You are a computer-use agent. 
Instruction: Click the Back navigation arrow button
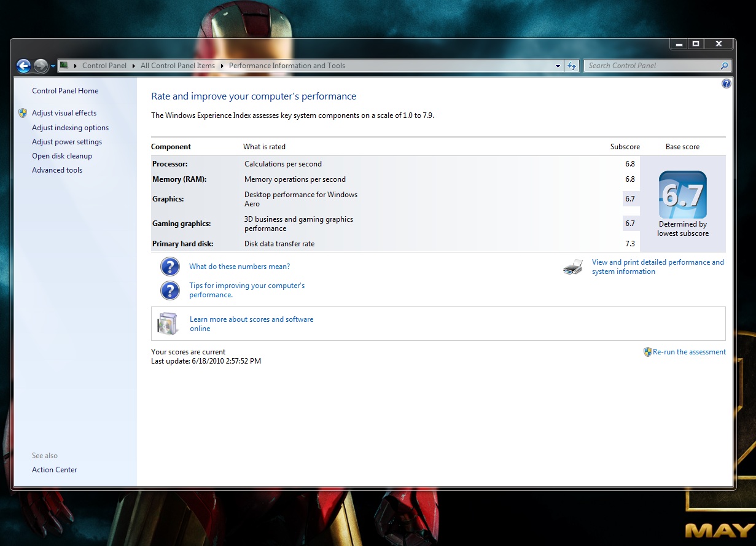(x=23, y=66)
